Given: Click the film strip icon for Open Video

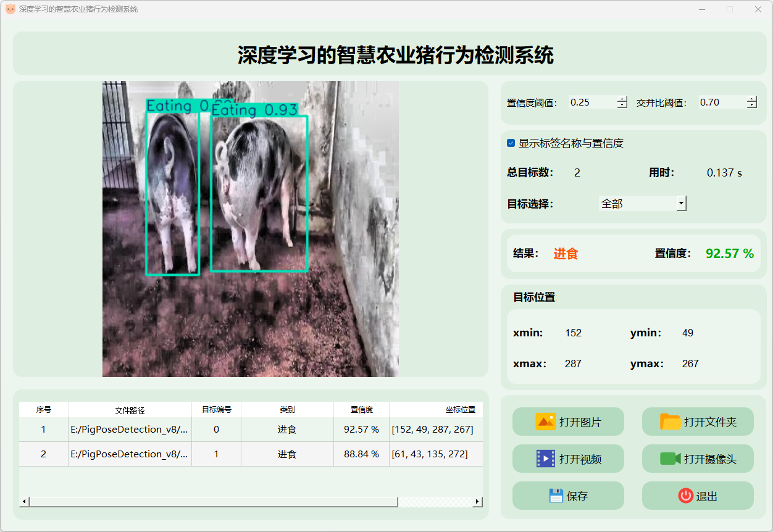Looking at the screenshot, I should tap(546, 459).
